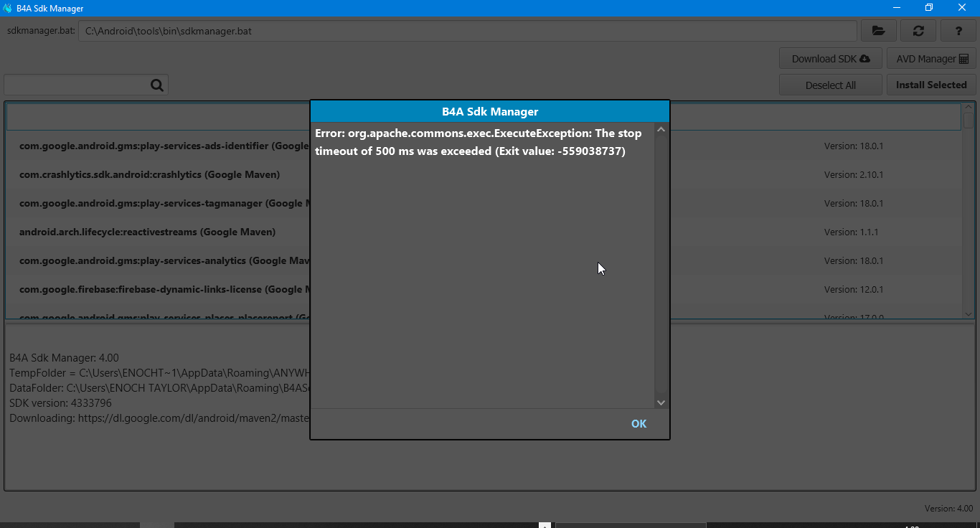Select the lifecycle reactivestreams package row
This screenshot has height=528, width=980.
(x=484, y=232)
